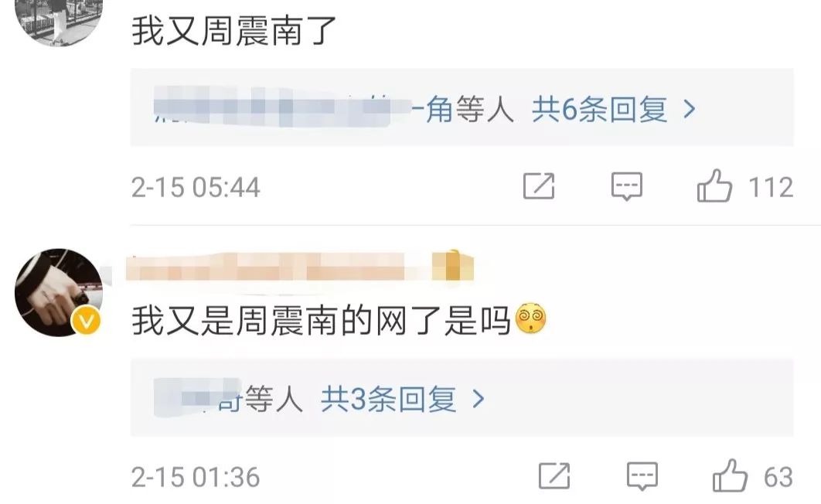The height and width of the screenshot is (504, 821).
Task: Reply to the 2-15 05:44 comment
Action: coord(627,186)
